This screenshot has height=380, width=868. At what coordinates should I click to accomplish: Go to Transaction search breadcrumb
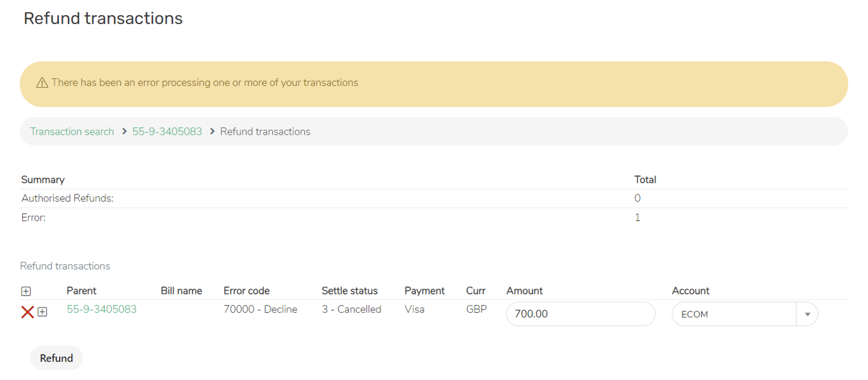coord(72,132)
